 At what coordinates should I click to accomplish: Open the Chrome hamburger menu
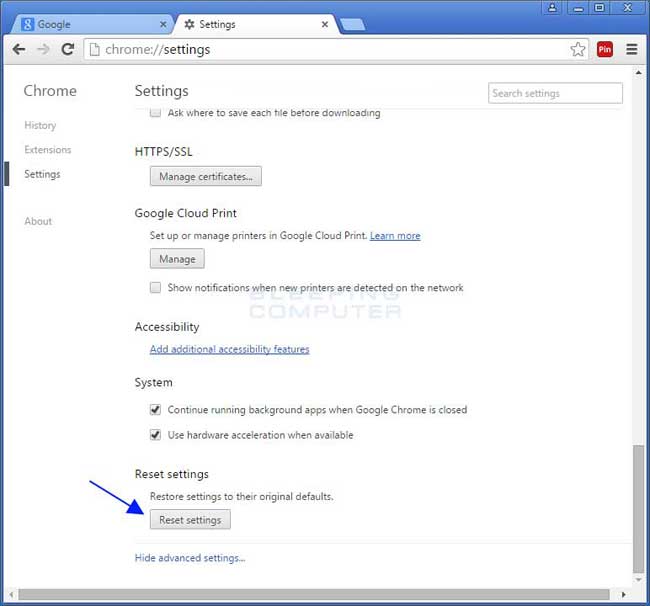(x=632, y=49)
